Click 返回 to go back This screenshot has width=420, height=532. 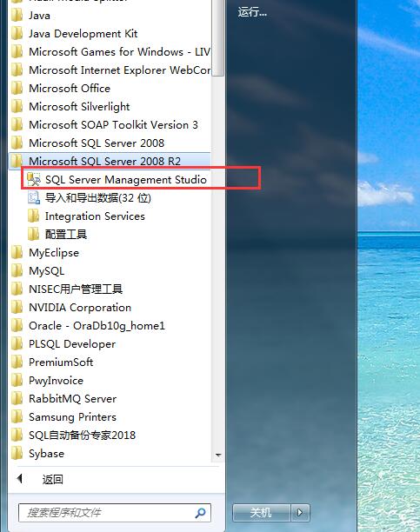[53, 479]
